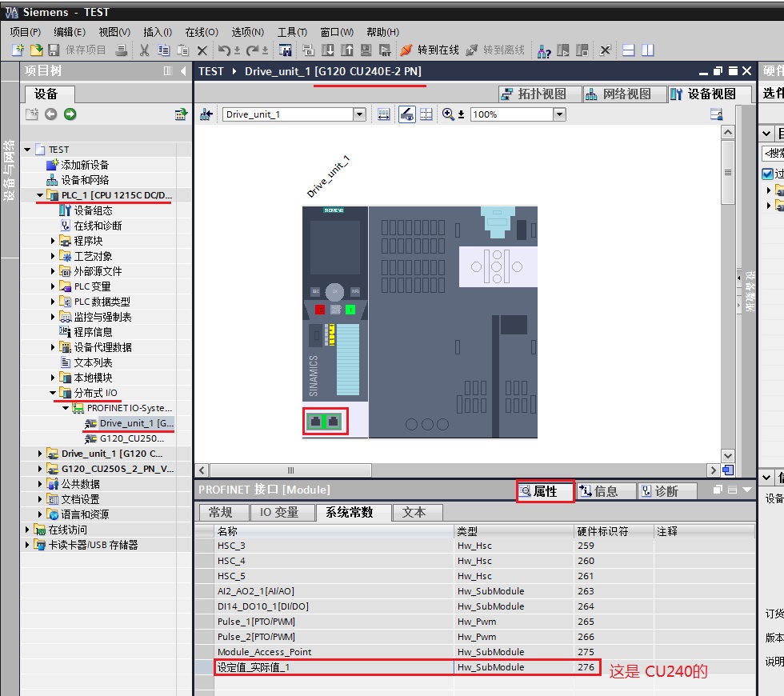Screen dimensions: 784x696
Task: Select the 设备视图 device view tab
Action: pyautogui.click(x=710, y=94)
